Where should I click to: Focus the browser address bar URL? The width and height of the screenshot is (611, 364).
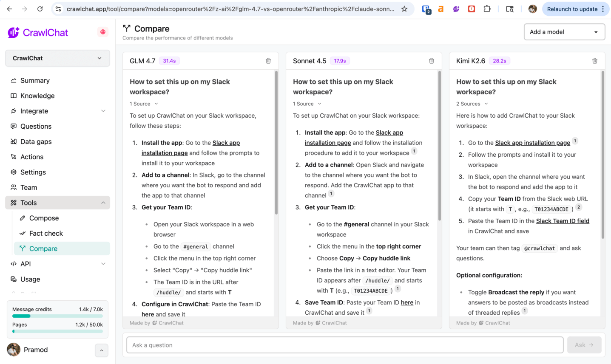[x=230, y=9]
